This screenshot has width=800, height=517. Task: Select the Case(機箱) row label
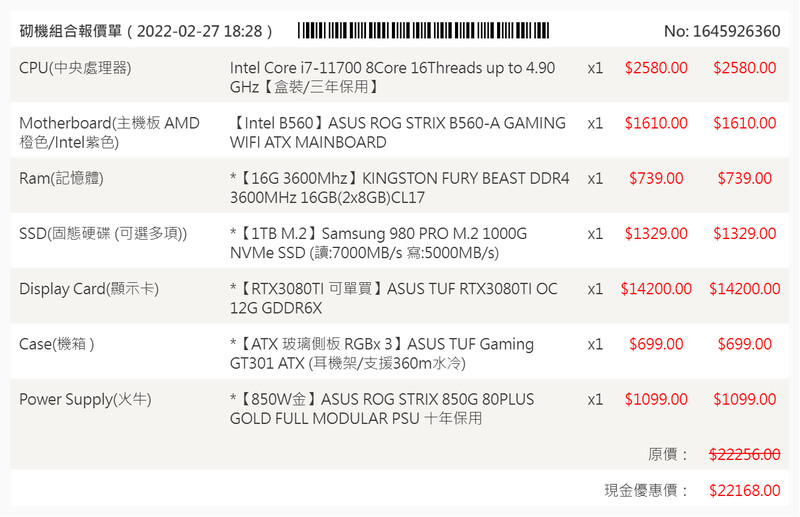click(x=57, y=344)
